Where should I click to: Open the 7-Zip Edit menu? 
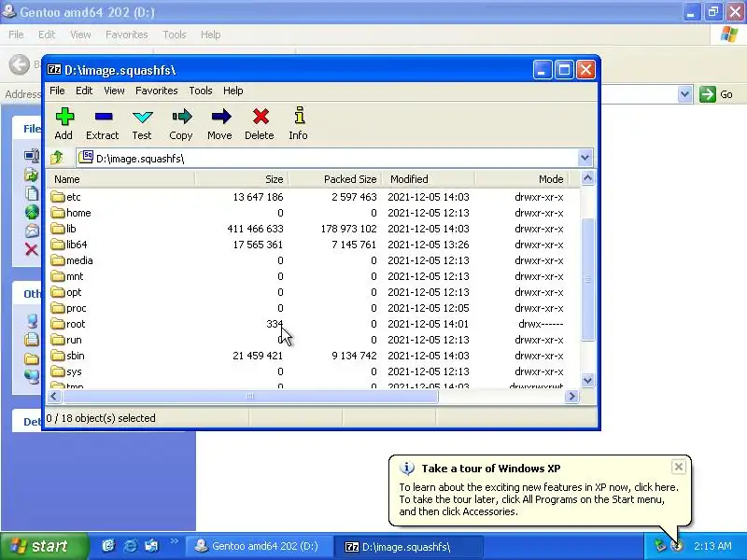coord(84,91)
